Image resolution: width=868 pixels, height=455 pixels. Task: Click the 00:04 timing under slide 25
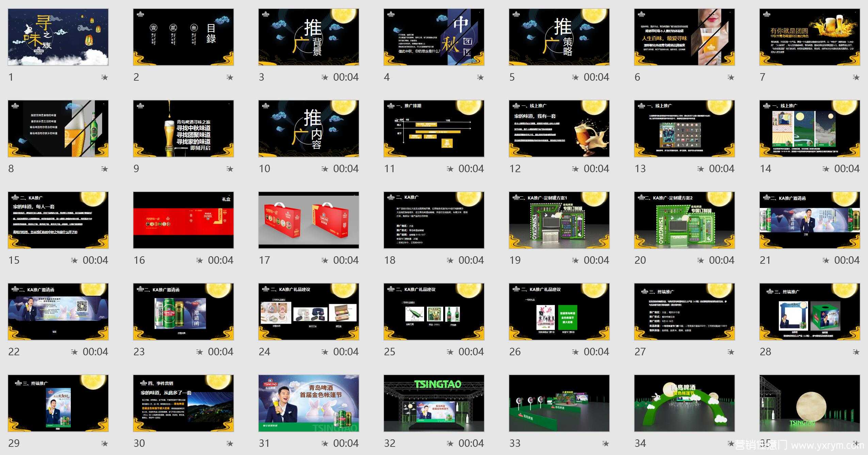tap(471, 352)
